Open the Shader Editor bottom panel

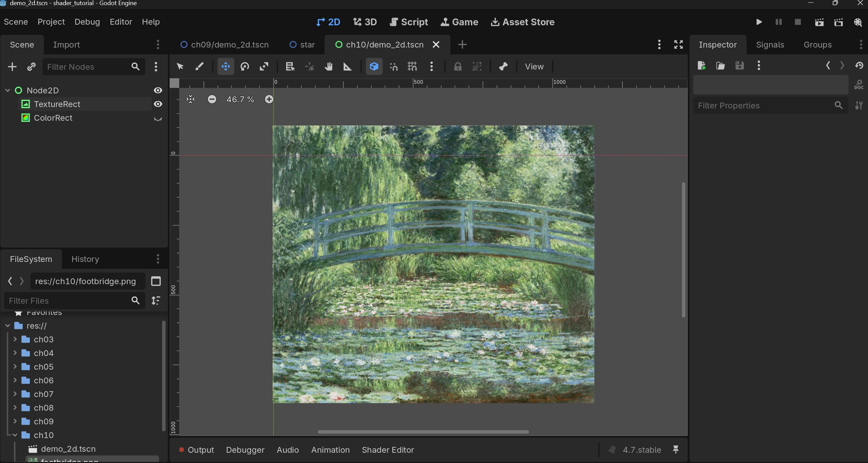point(388,450)
